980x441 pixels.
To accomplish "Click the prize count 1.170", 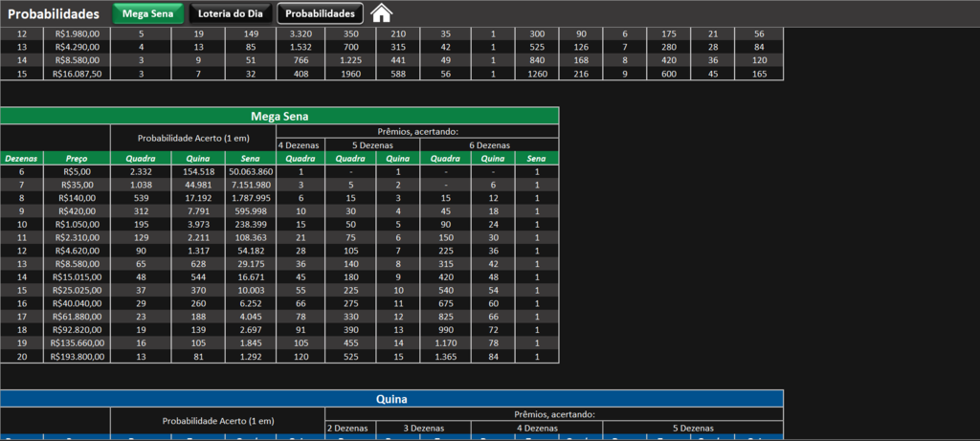I will [x=446, y=342].
